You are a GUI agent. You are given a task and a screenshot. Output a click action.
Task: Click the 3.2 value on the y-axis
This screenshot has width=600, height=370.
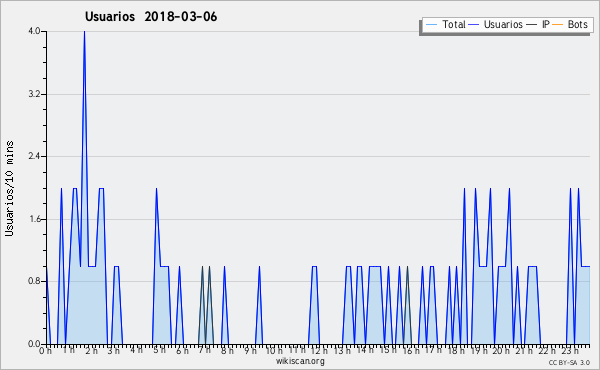[34, 94]
